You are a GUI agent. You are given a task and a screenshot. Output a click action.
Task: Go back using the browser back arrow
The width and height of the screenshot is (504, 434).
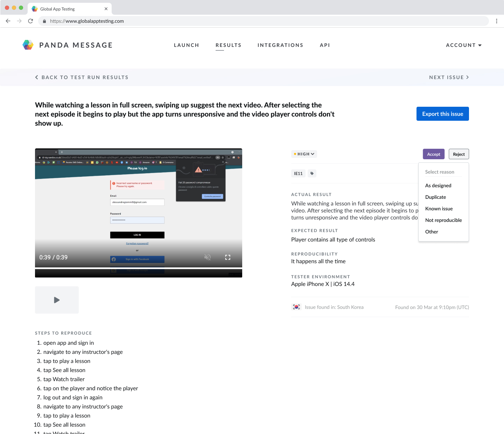(8, 21)
